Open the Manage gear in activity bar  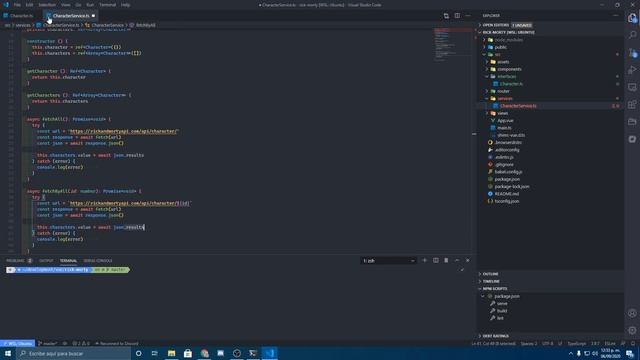coord(632,331)
